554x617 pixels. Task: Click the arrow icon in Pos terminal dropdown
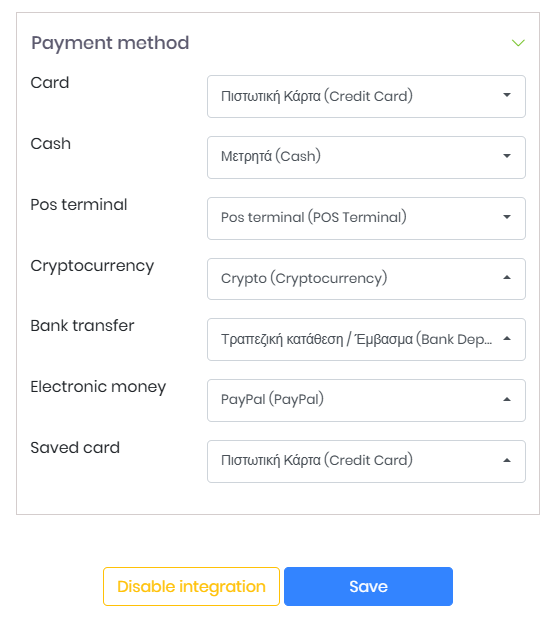pos(507,217)
